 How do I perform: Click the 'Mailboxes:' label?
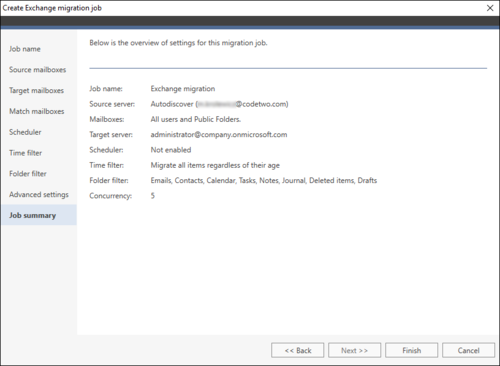(x=107, y=119)
